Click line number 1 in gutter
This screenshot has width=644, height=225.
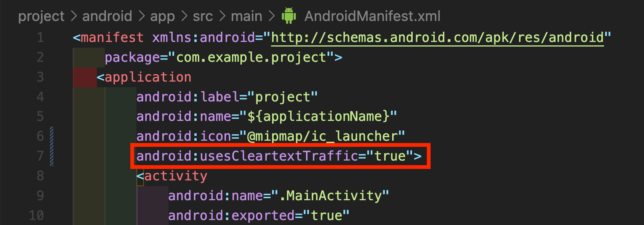pos(40,38)
